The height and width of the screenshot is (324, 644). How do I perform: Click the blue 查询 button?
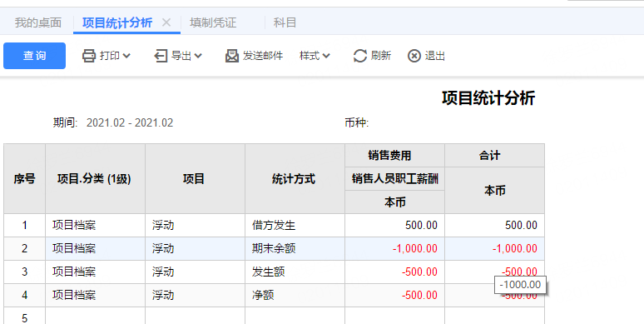tap(34, 56)
